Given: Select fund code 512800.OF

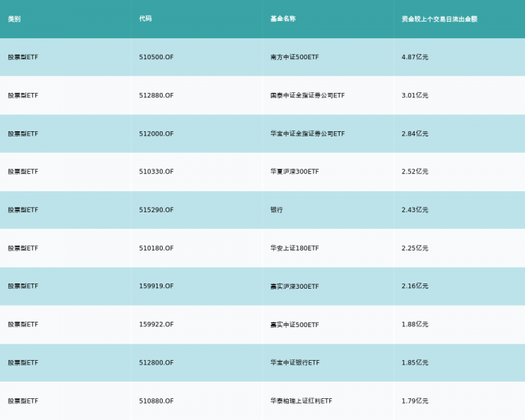Looking at the screenshot, I should (156, 362).
